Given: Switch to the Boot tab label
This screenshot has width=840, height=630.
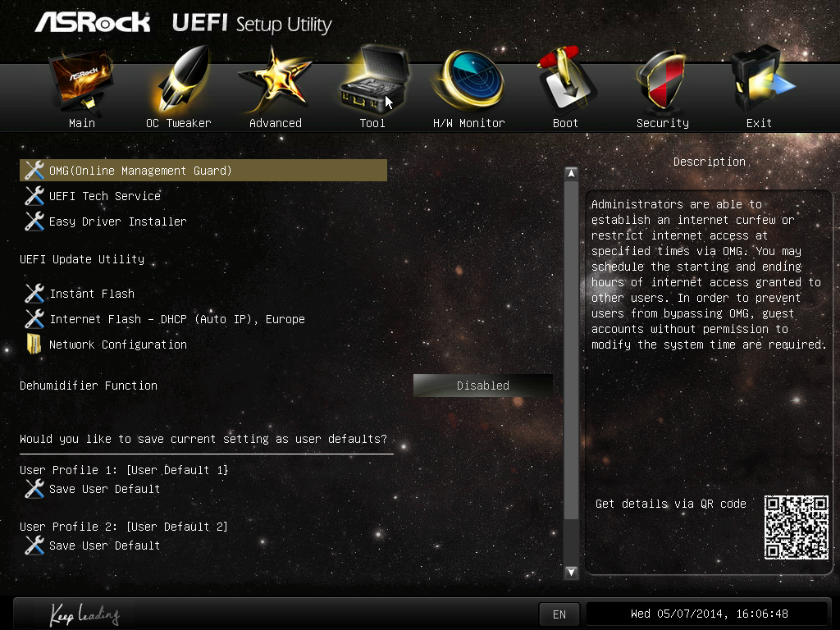Looking at the screenshot, I should [566, 123].
